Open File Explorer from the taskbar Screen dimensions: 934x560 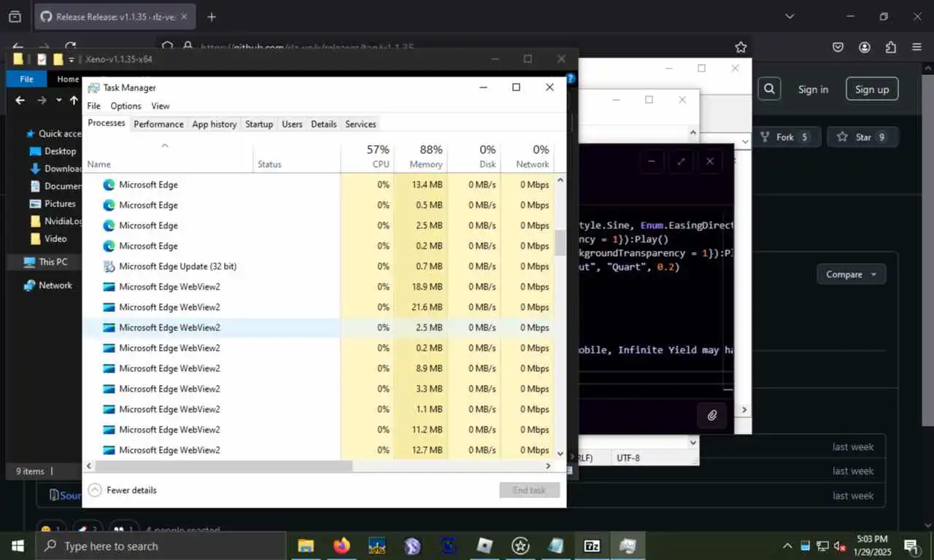click(x=306, y=545)
